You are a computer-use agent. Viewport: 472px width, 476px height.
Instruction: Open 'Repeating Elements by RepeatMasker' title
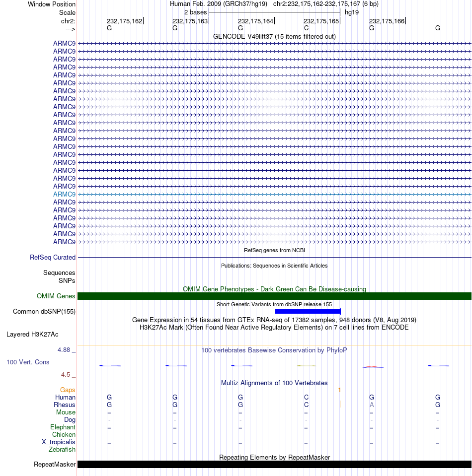[274, 457]
